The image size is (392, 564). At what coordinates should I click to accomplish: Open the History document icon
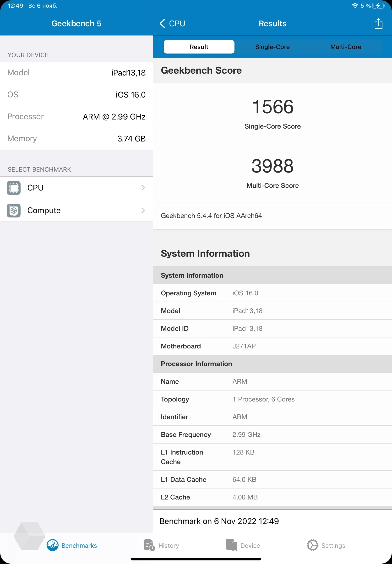[149, 545]
